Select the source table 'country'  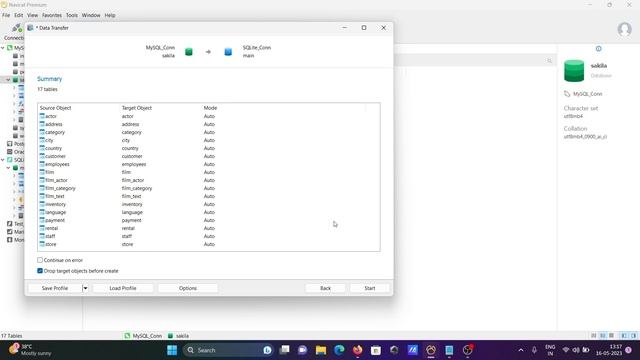tap(53, 148)
